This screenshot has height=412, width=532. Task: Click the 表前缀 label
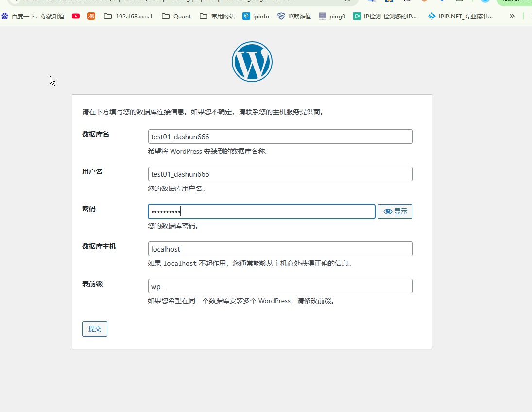pos(92,284)
